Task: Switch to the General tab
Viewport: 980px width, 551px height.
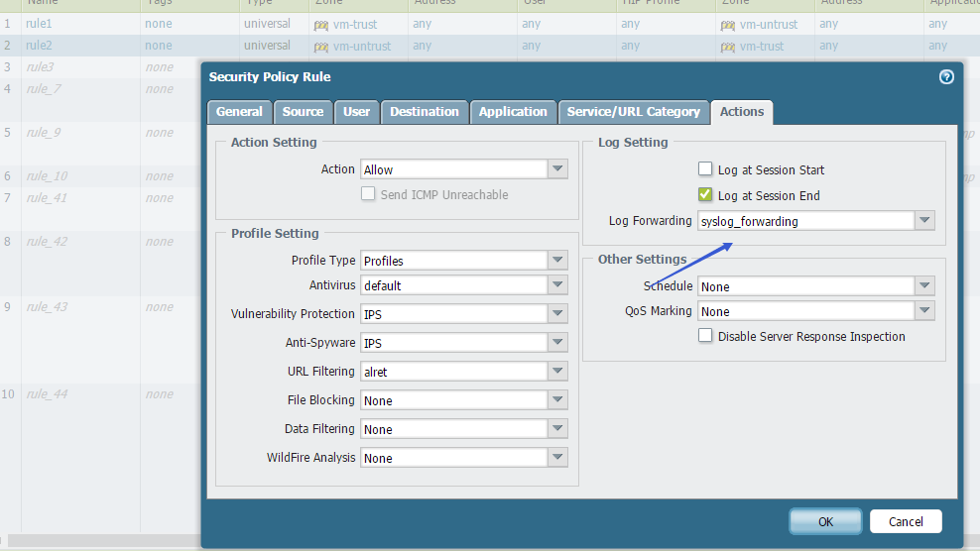Action: [239, 112]
